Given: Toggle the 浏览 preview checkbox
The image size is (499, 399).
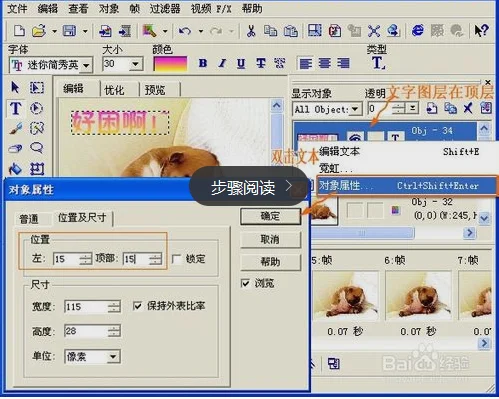Looking at the screenshot, I should coord(245,283).
